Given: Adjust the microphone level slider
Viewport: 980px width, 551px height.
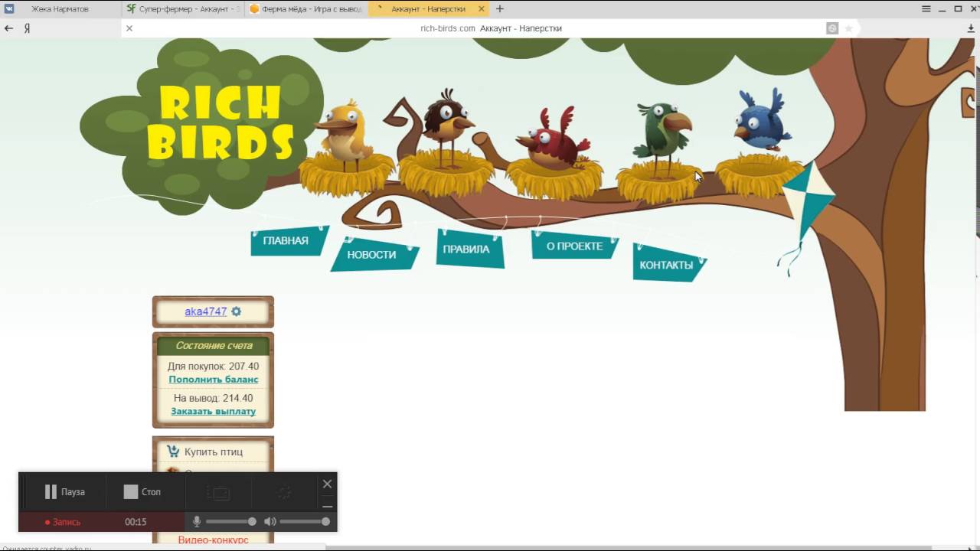Looking at the screenshot, I should (x=230, y=522).
